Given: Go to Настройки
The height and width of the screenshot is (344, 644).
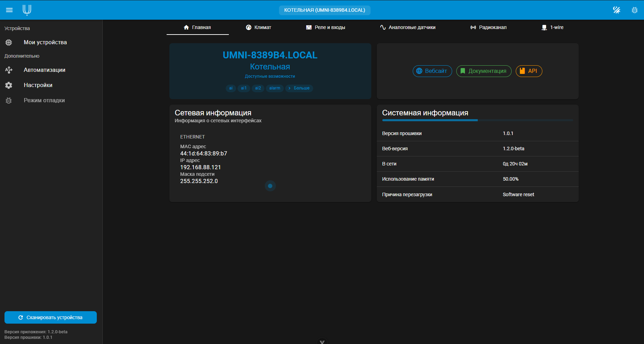Looking at the screenshot, I should pyautogui.click(x=51, y=85).
